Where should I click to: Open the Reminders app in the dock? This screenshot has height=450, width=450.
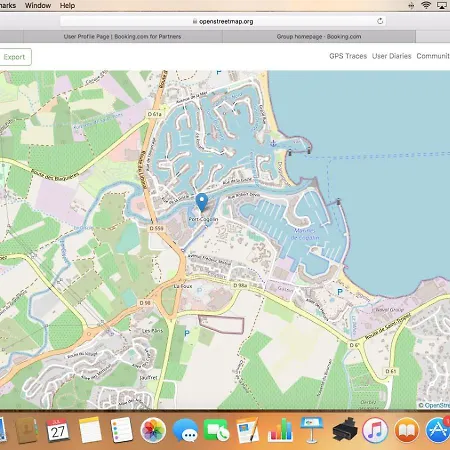(121, 430)
